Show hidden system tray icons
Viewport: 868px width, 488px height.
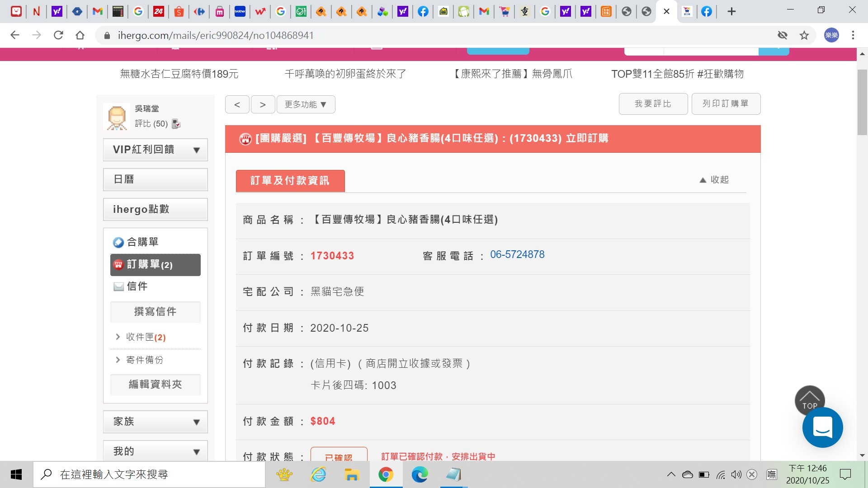pyautogui.click(x=671, y=474)
